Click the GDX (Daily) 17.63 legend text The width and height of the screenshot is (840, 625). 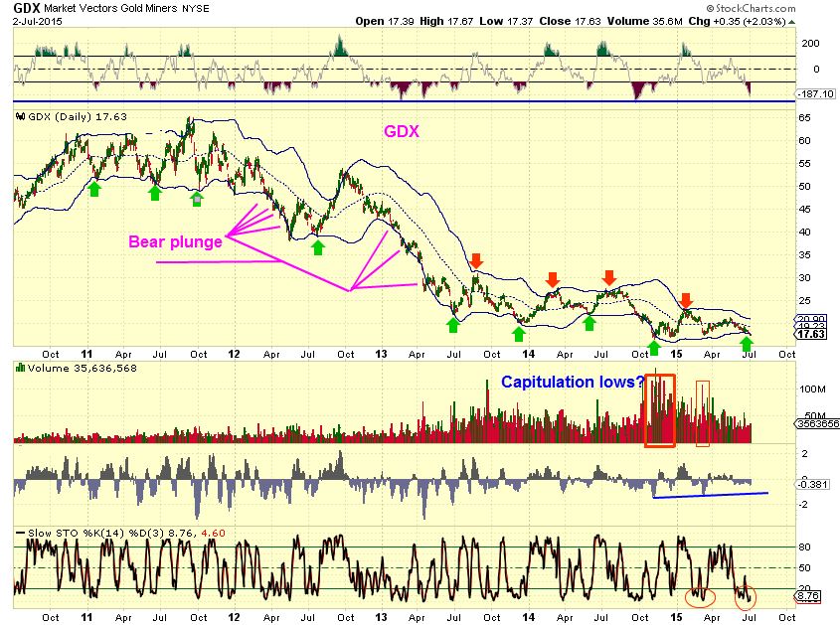tap(78, 116)
